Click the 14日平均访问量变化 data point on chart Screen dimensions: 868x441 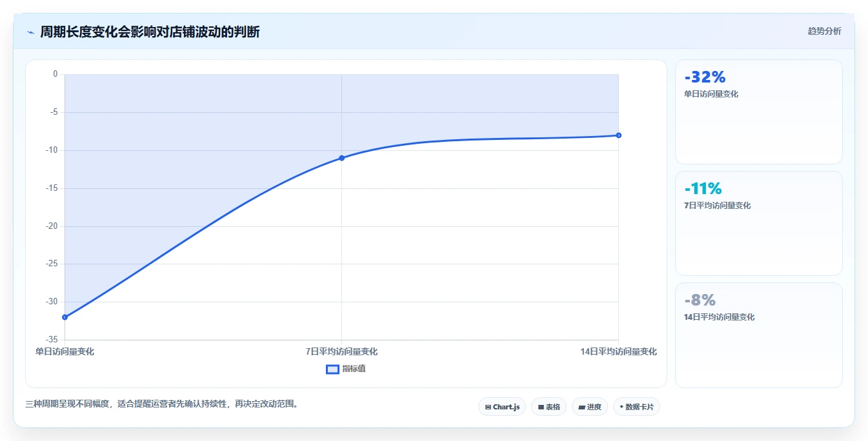pyautogui.click(x=618, y=135)
